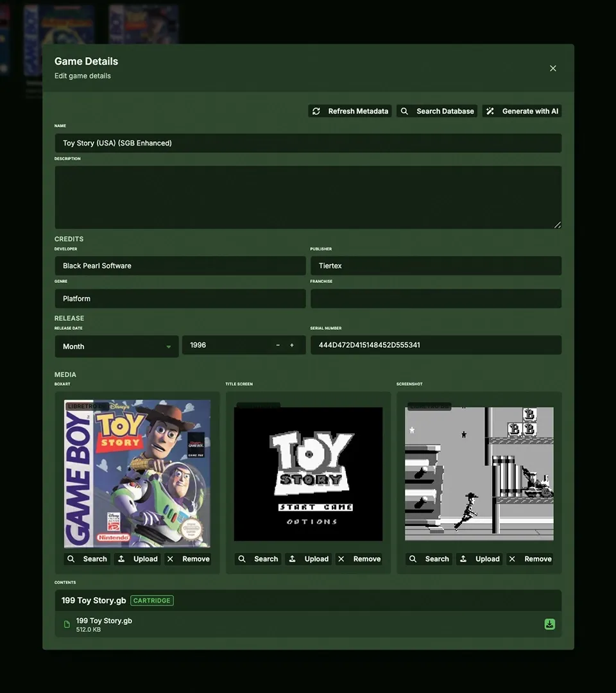Click file icon beside 199 Toy Story.gb

pyautogui.click(x=67, y=624)
